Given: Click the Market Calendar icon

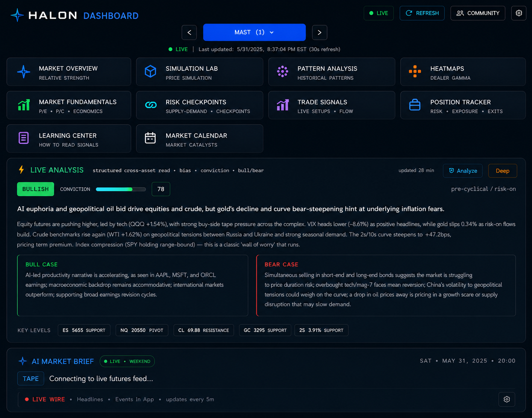Looking at the screenshot, I should (150, 138).
